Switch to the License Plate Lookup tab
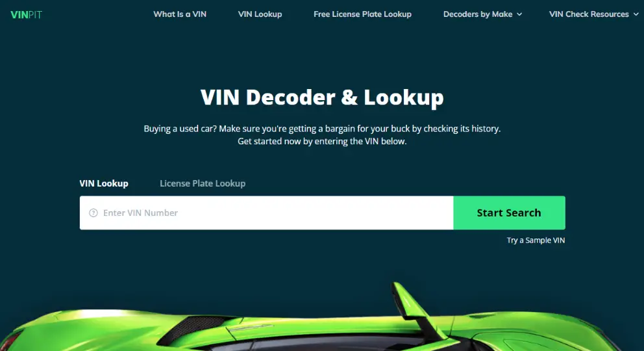 [x=203, y=183]
